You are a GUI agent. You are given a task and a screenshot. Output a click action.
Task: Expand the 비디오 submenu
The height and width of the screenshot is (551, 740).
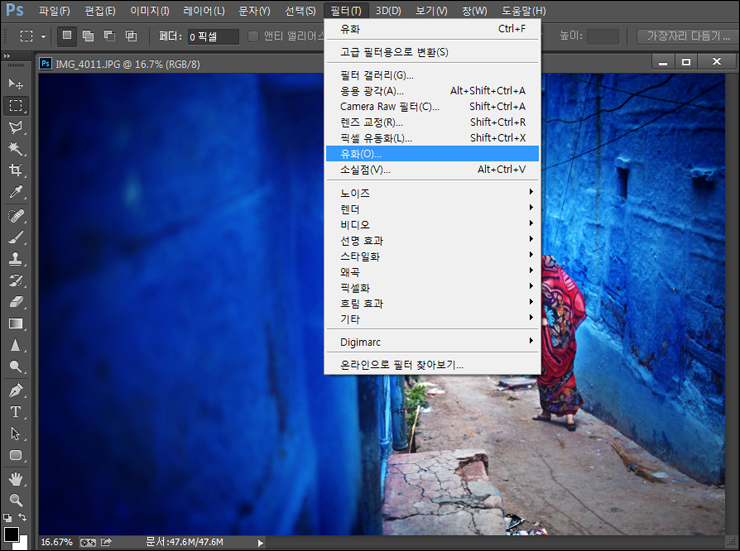coord(432,225)
